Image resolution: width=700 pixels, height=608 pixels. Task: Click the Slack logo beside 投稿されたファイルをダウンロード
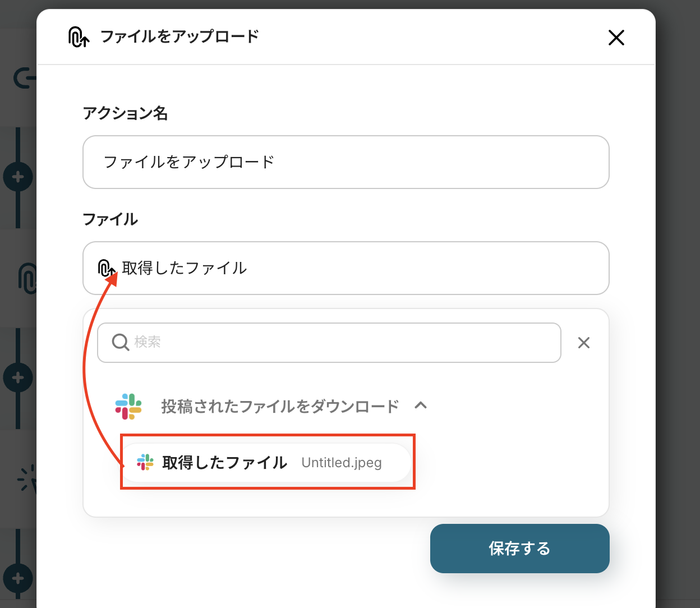pyautogui.click(x=128, y=406)
